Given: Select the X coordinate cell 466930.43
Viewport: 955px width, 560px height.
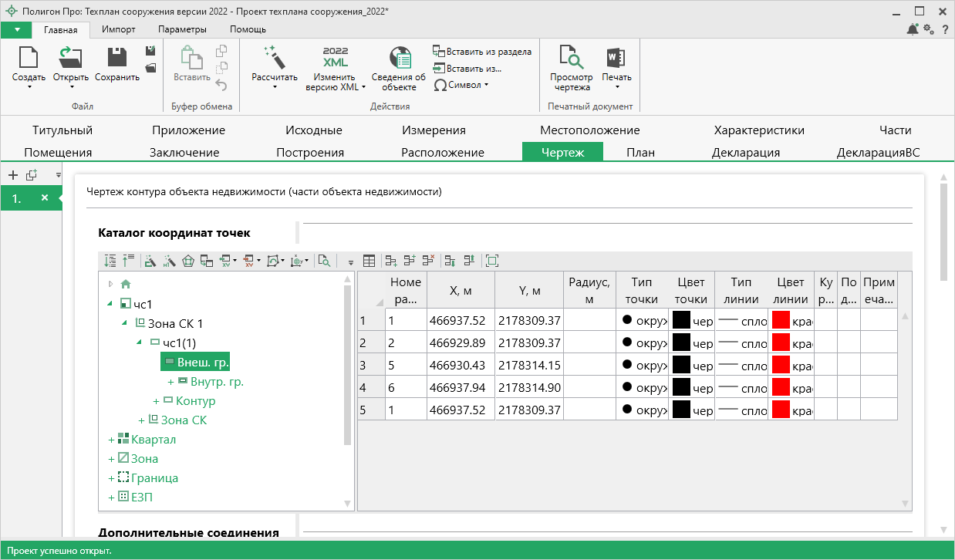Looking at the screenshot, I should click(460, 365).
